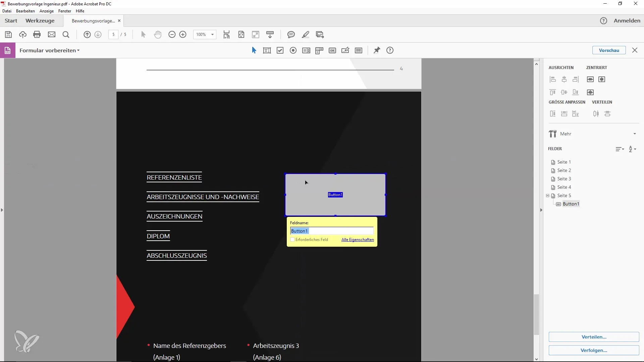Screen dimensions: 644x362
Task: Open the alphabetical sort A-Z dropdown
Action: coord(632,149)
